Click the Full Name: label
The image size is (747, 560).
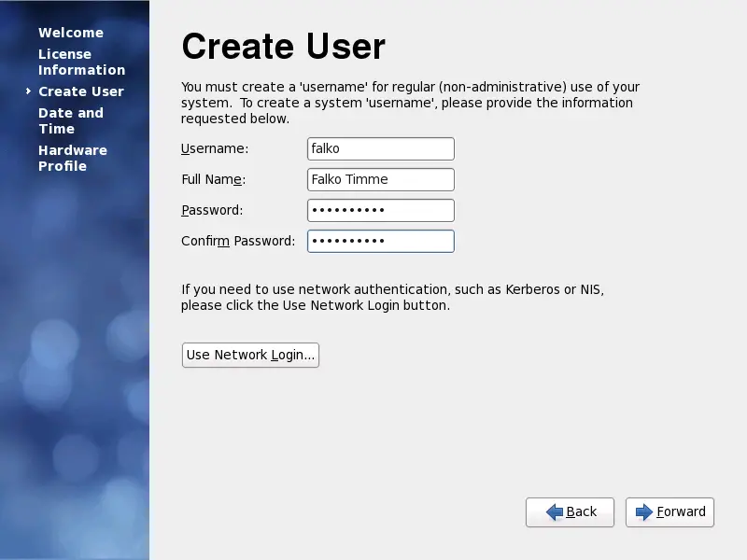[213, 179]
